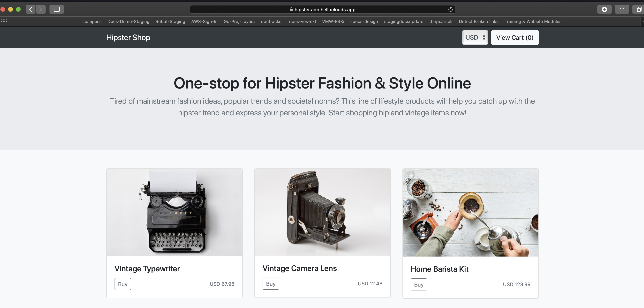Buy the Home Barista Kit
The image size is (644, 308).
tap(418, 284)
